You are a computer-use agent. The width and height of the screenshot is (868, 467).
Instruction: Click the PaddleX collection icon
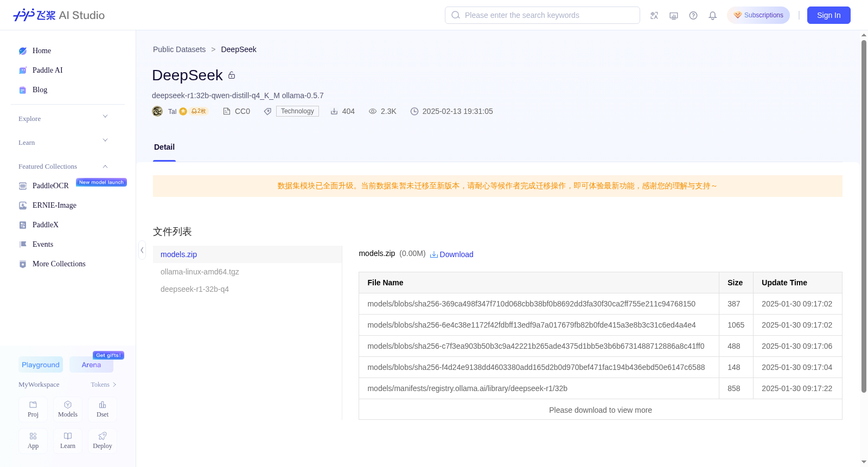[23, 225]
